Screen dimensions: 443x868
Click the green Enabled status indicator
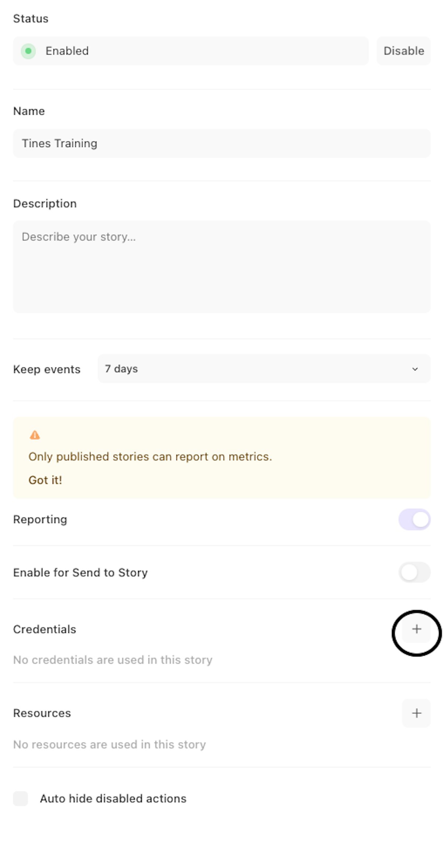[x=28, y=51]
